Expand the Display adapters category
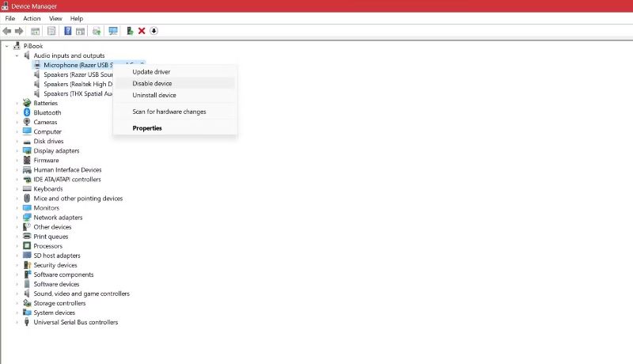Image resolution: width=633 pixels, height=364 pixels. (17, 151)
